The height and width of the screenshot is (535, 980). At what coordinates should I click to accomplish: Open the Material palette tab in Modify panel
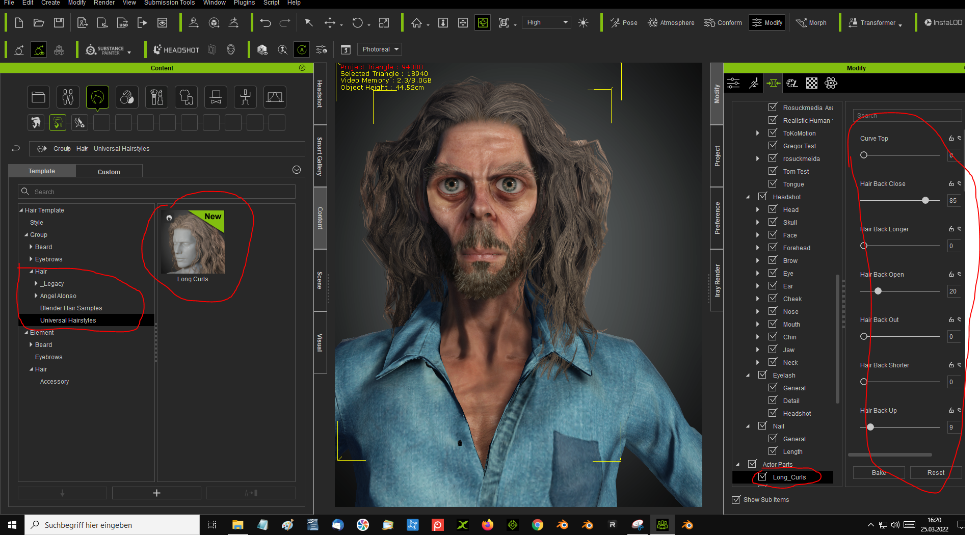792,83
